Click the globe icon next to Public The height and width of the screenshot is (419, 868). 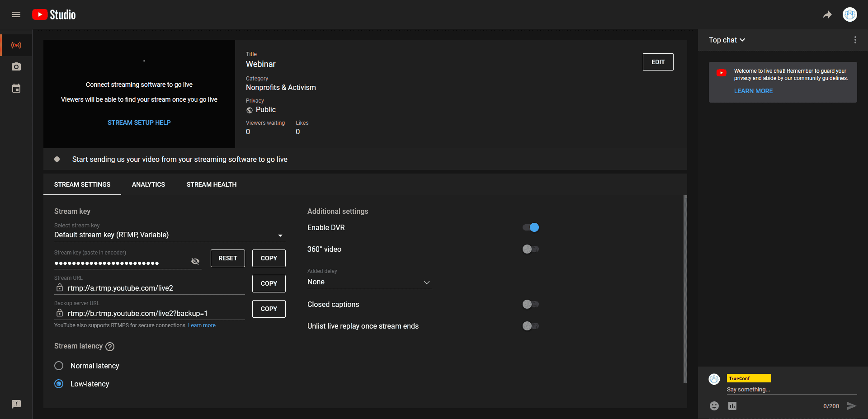pyautogui.click(x=250, y=110)
